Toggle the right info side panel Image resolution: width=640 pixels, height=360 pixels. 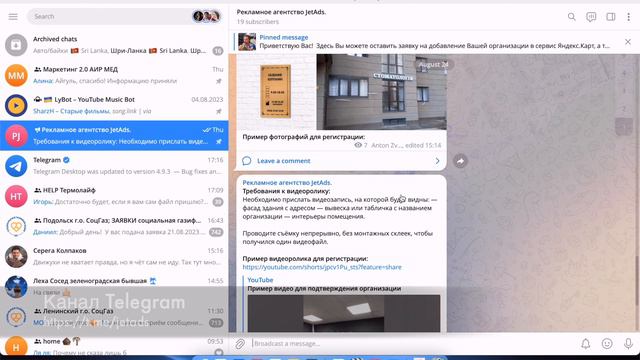tap(611, 17)
